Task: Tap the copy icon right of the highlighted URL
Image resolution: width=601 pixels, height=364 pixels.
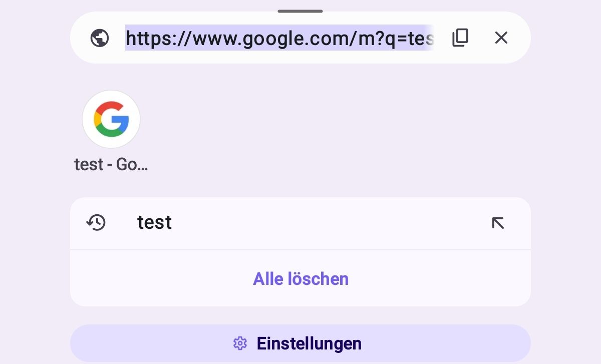Action: (x=460, y=38)
